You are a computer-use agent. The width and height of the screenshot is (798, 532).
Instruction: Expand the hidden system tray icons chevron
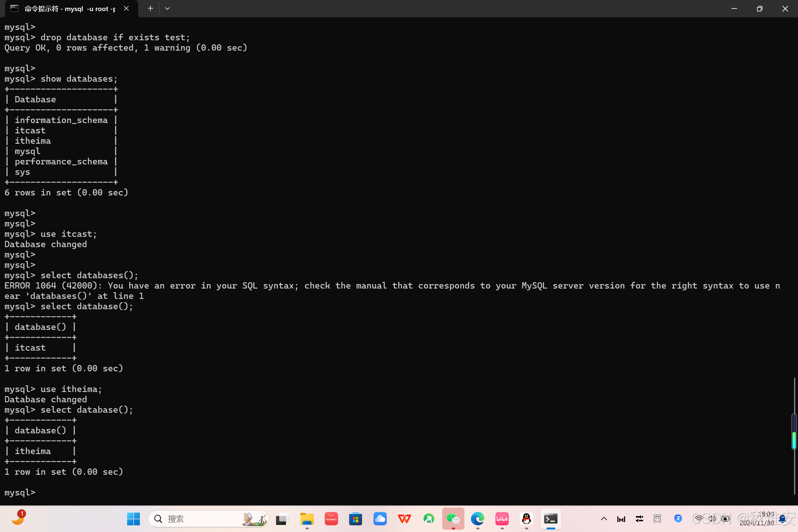tap(604, 519)
